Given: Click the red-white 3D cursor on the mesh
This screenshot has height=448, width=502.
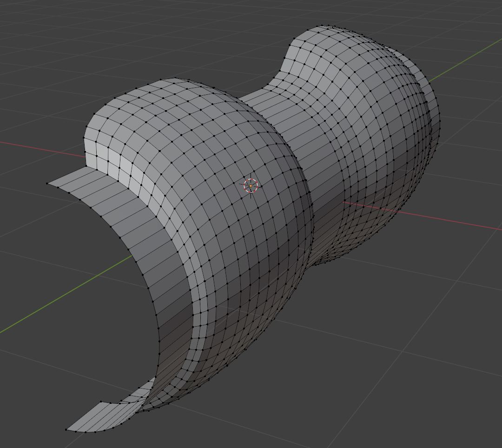Looking at the screenshot, I should coord(251,185).
